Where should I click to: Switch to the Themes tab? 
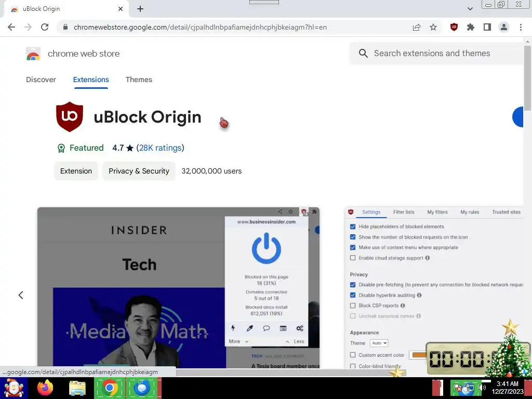click(139, 79)
